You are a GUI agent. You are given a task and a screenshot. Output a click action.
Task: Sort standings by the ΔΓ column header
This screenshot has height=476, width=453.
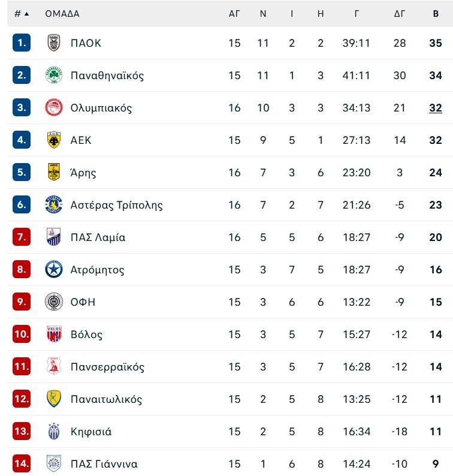coord(400,14)
